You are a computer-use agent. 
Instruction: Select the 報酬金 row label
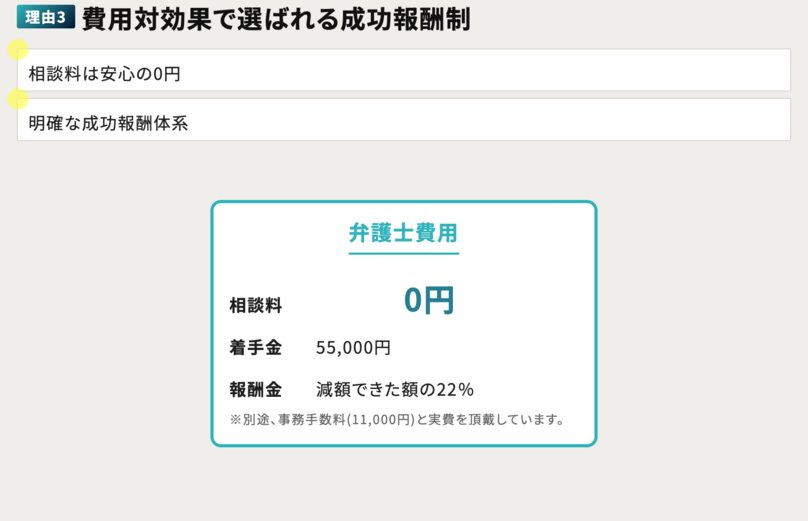255,389
